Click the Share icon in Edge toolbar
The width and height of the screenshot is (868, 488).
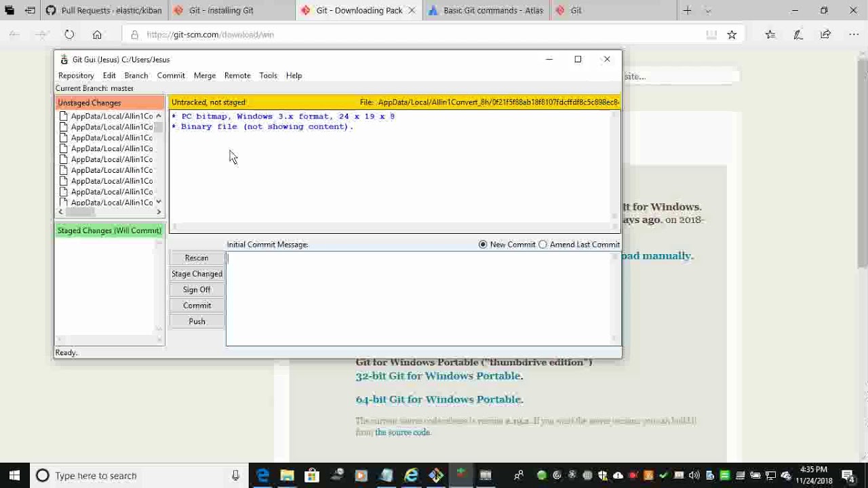pyautogui.click(x=825, y=35)
